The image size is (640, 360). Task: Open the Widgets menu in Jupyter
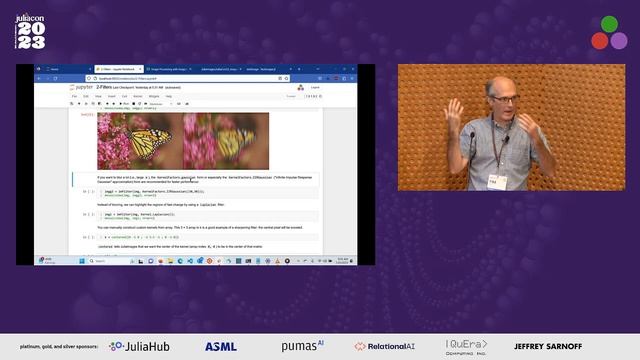154,96
